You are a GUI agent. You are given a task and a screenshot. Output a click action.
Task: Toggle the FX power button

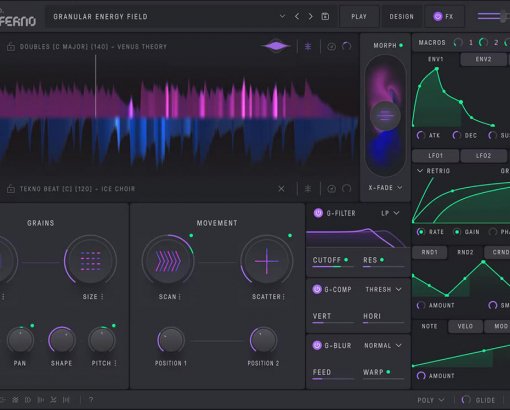(438, 16)
